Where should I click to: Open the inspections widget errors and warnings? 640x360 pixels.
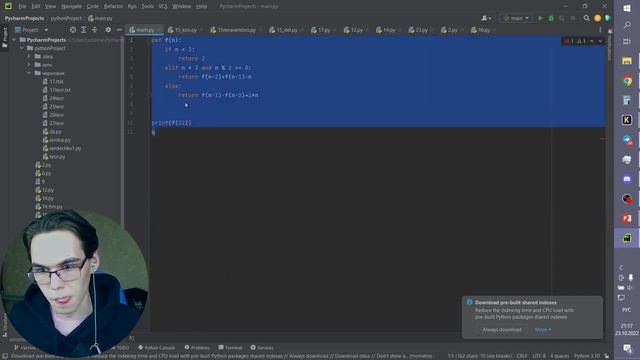576,41
